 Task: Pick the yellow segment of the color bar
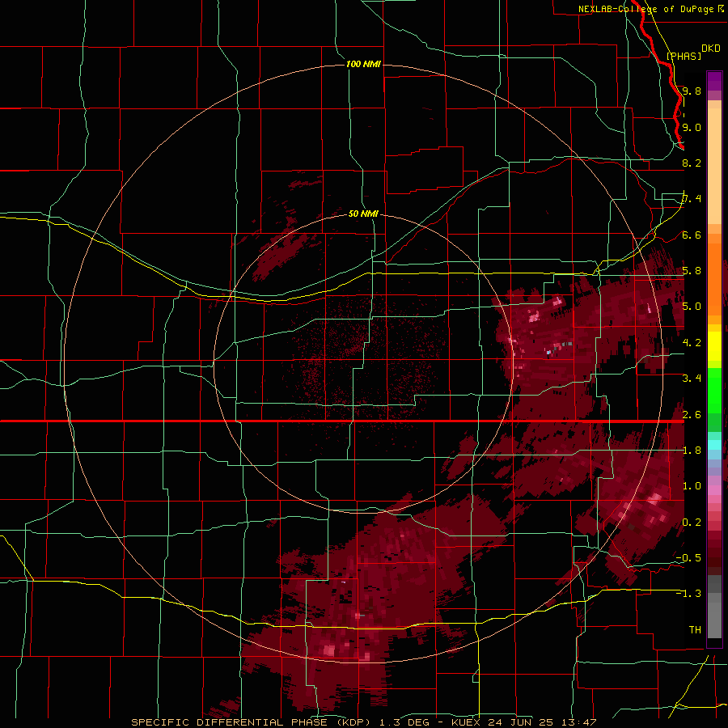pos(714,346)
